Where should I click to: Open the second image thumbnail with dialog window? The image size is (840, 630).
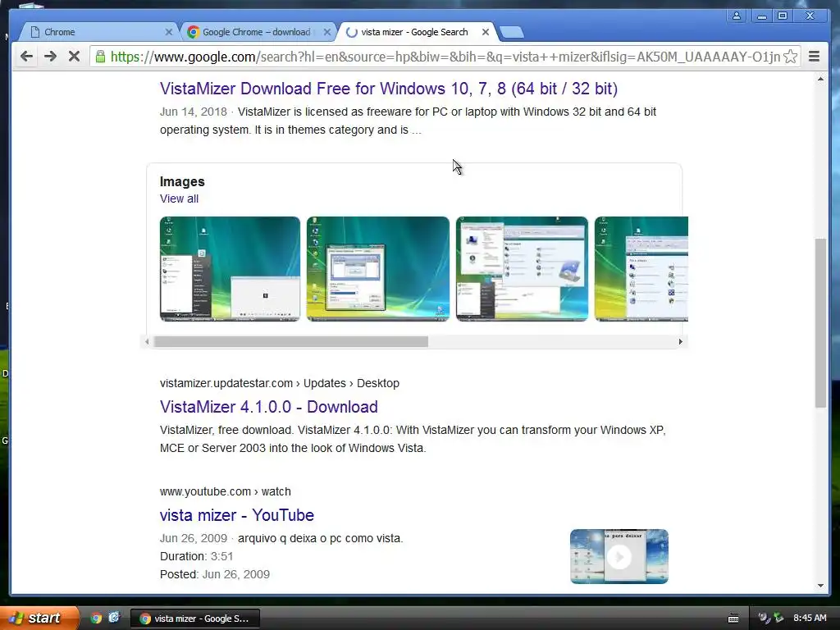click(x=377, y=269)
